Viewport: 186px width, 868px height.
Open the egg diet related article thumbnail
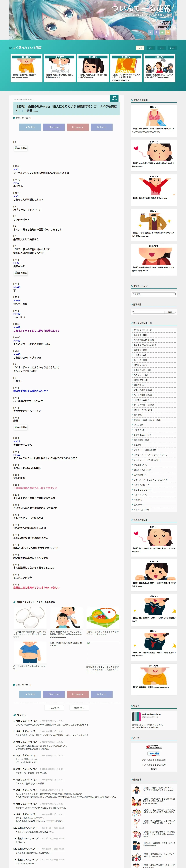pyautogui.click(x=30, y=618)
